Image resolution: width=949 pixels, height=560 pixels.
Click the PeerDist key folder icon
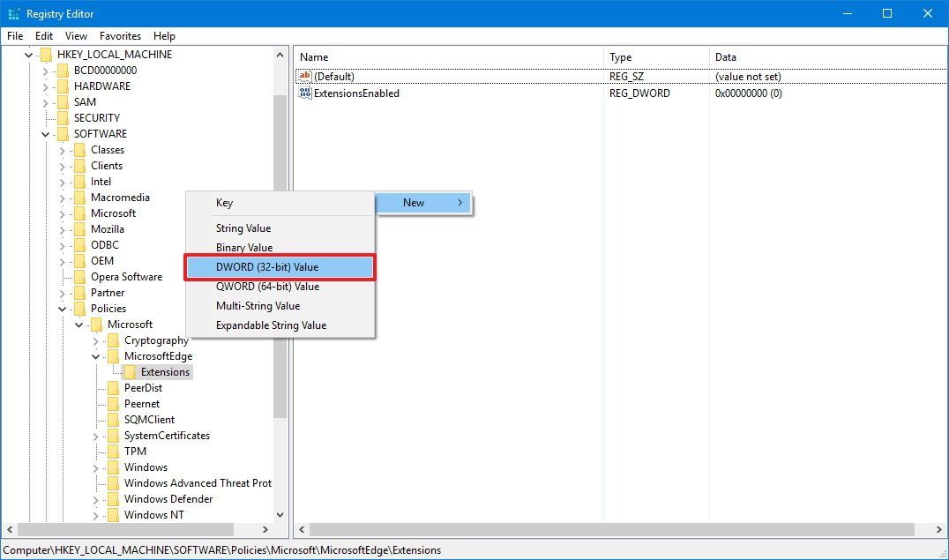click(114, 387)
